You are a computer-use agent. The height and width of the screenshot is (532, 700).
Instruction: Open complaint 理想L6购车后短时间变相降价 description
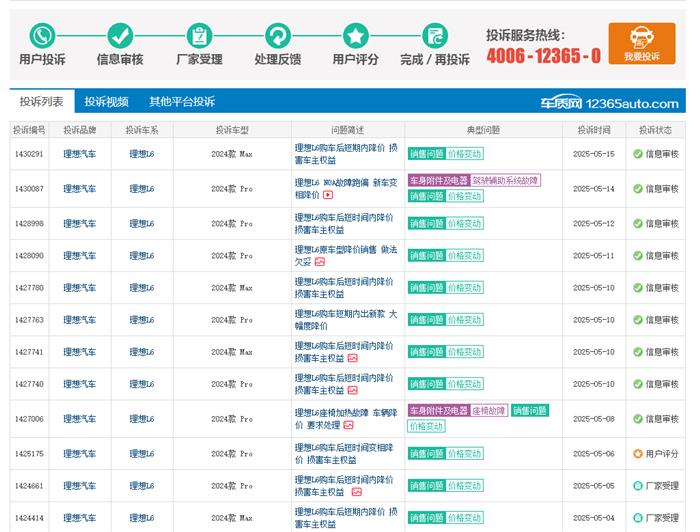click(x=344, y=454)
